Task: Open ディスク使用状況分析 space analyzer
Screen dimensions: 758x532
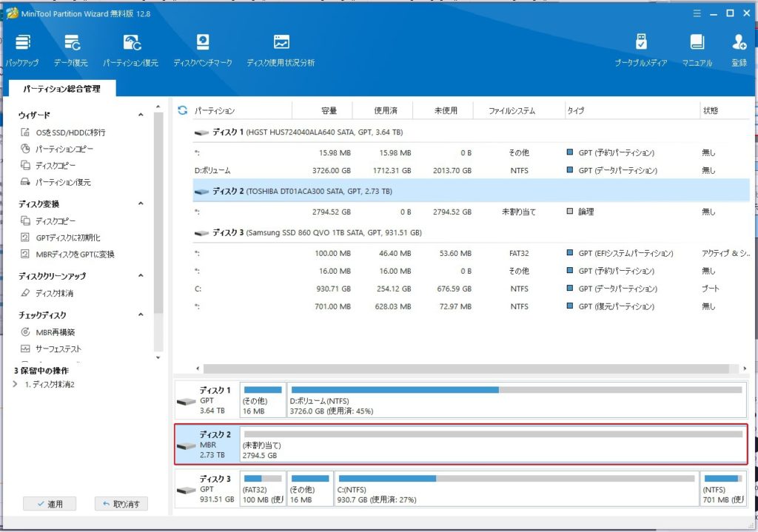Action: (281, 49)
